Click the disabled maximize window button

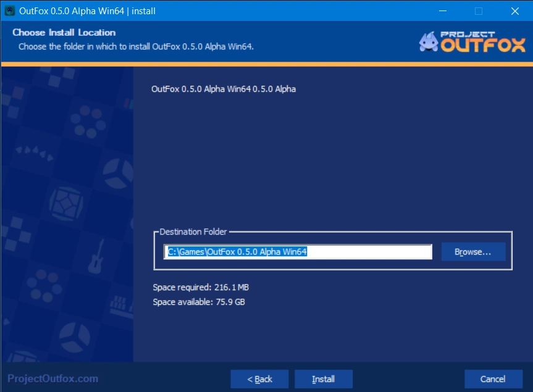[x=479, y=11]
